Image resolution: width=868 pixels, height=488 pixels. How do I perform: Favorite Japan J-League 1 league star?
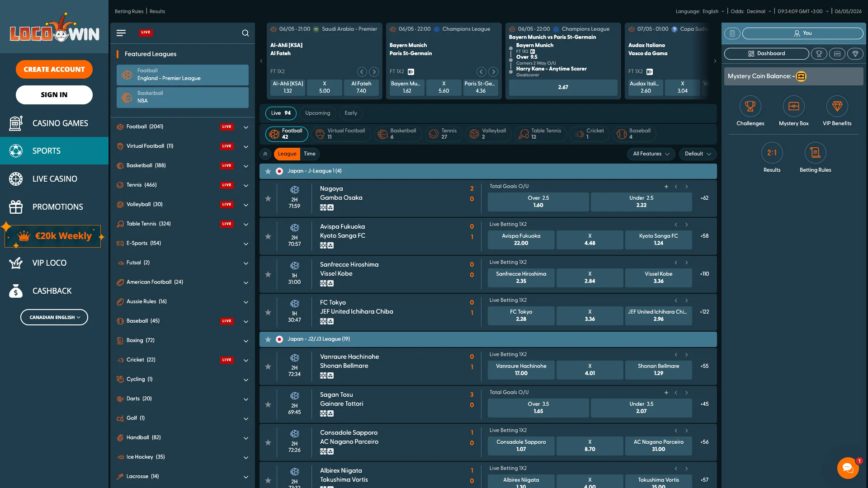tap(268, 171)
